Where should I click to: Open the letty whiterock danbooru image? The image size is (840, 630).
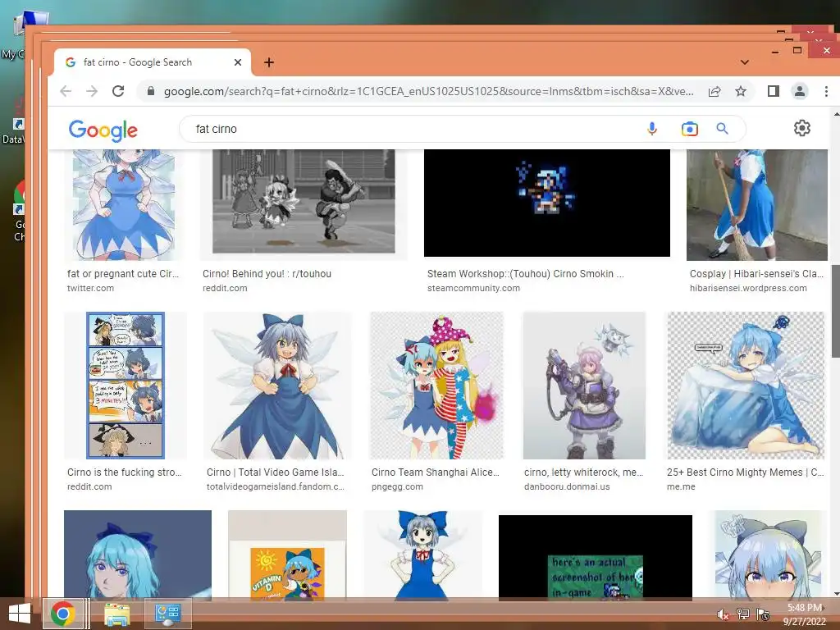point(584,386)
